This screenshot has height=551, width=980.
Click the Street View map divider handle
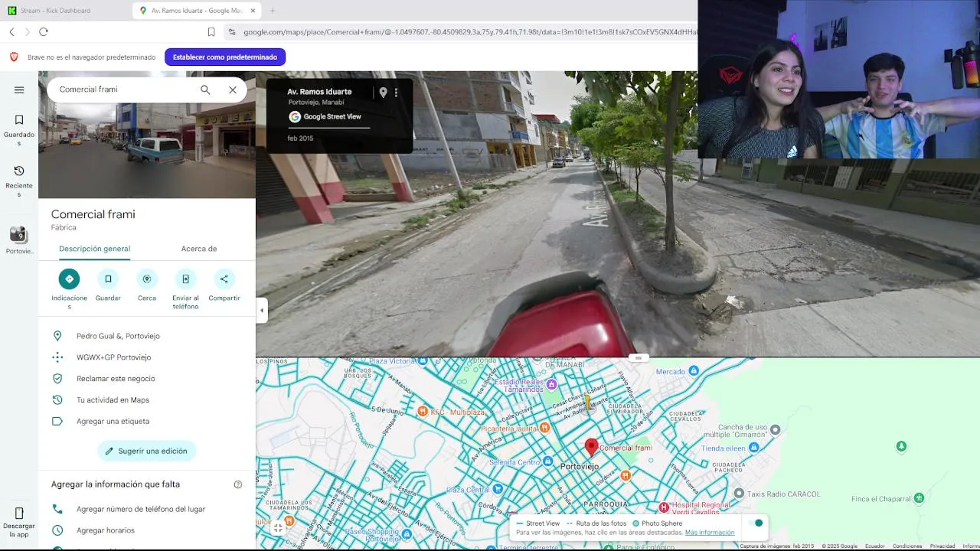point(638,357)
